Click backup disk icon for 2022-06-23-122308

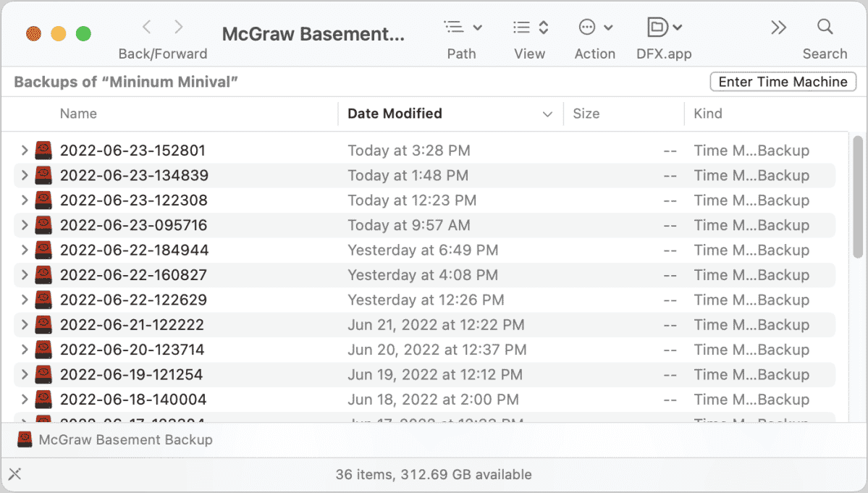coord(43,200)
